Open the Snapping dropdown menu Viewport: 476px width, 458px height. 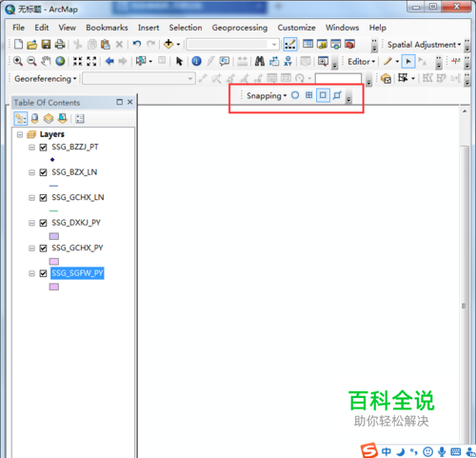coord(267,95)
